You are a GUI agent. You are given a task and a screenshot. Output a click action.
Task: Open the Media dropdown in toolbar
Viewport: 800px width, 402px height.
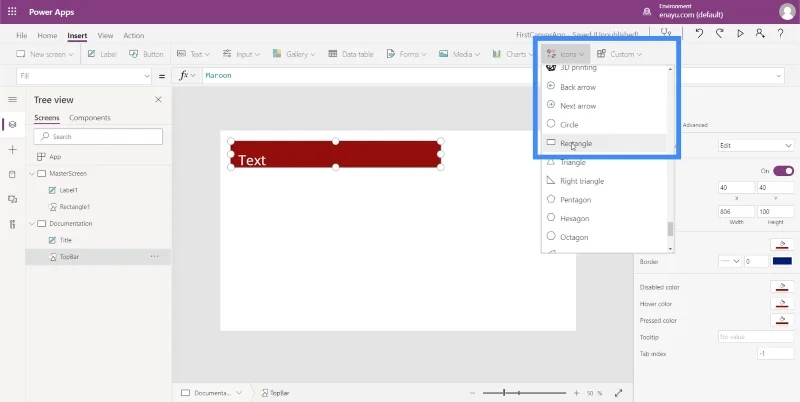coord(459,54)
